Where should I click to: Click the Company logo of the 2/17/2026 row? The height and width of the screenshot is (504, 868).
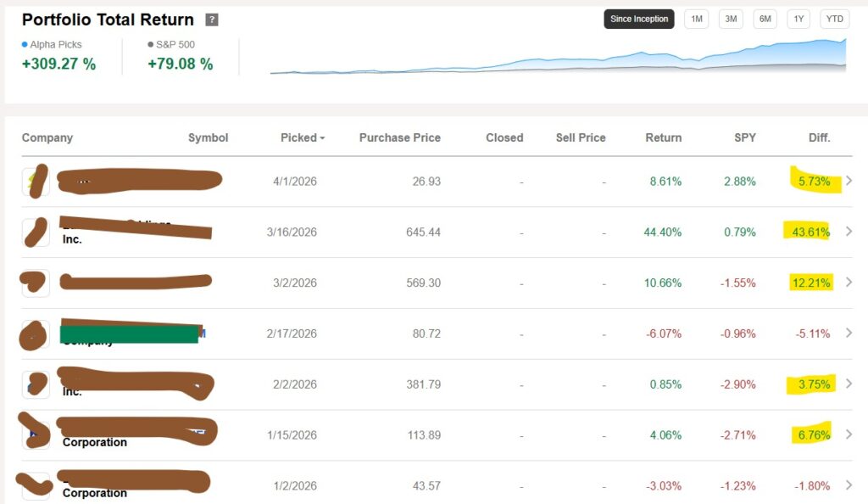[33, 333]
